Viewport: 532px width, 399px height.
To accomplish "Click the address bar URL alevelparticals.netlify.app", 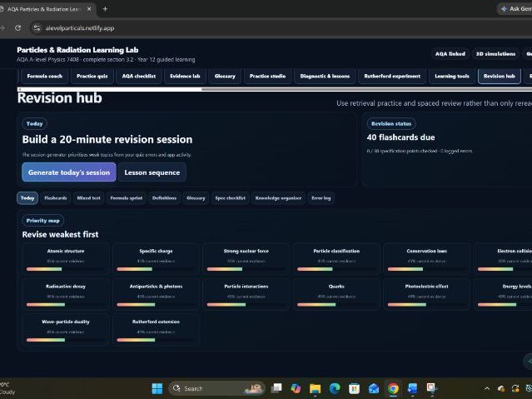I will [80, 28].
